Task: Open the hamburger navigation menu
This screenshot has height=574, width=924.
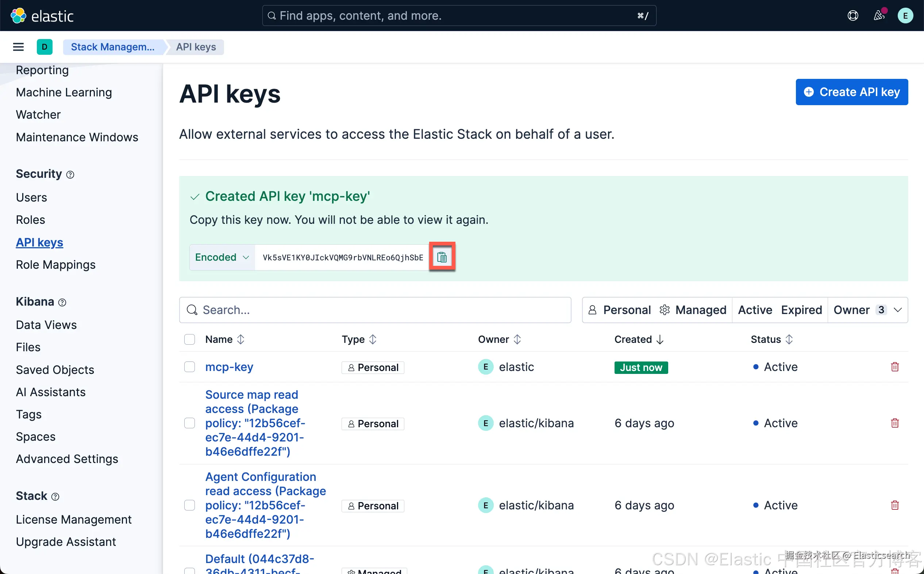Action: [18, 47]
